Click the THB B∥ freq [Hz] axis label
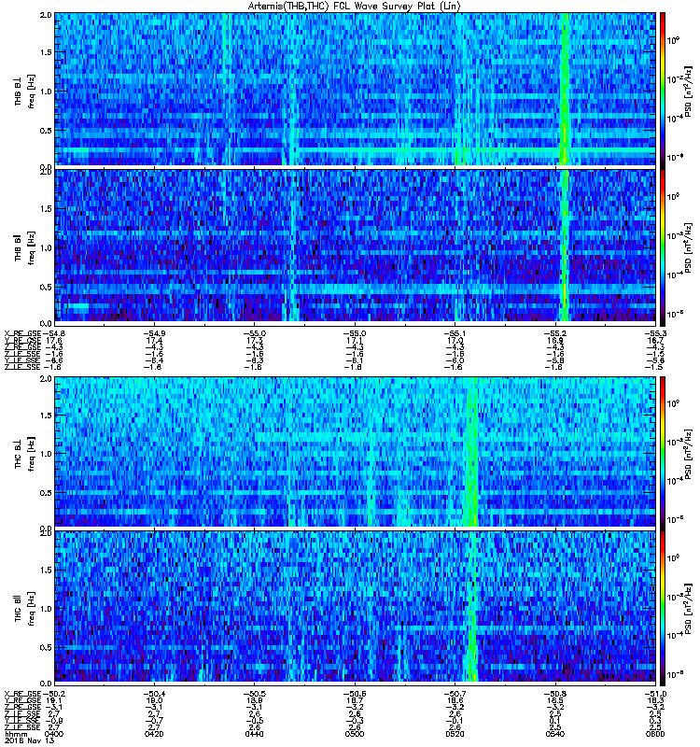Image resolution: width=700 pixels, height=747 pixels. point(25,247)
